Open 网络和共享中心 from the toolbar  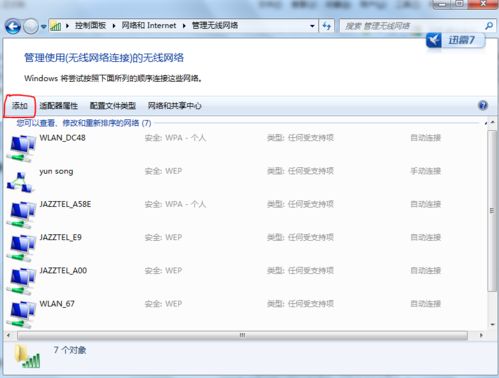[x=174, y=106]
